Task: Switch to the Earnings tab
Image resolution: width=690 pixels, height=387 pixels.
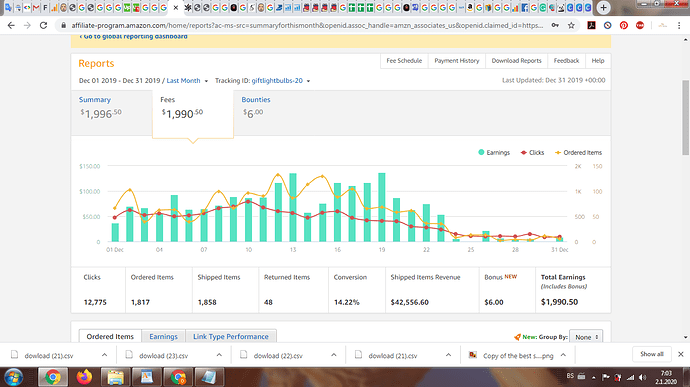Action: coord(163,336)
